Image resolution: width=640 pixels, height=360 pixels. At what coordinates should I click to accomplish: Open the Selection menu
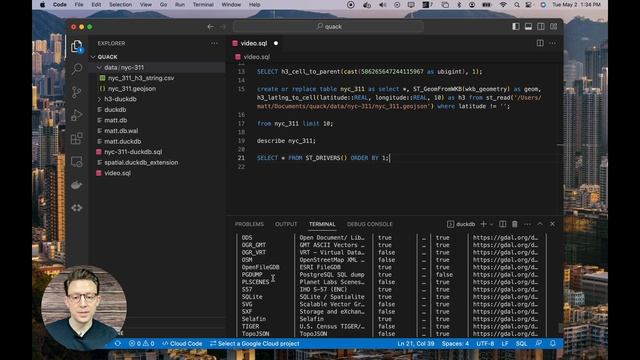click(120, 5)
